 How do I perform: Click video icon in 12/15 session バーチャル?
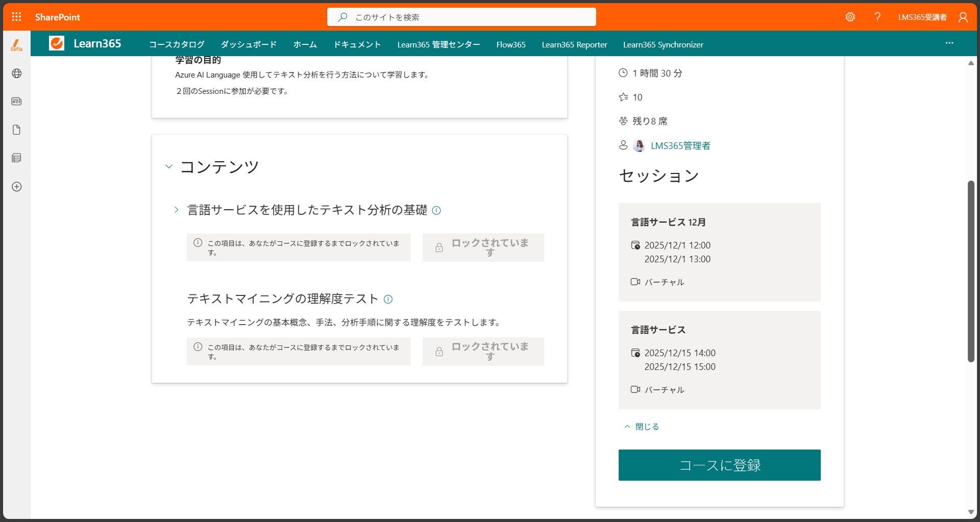635,389
